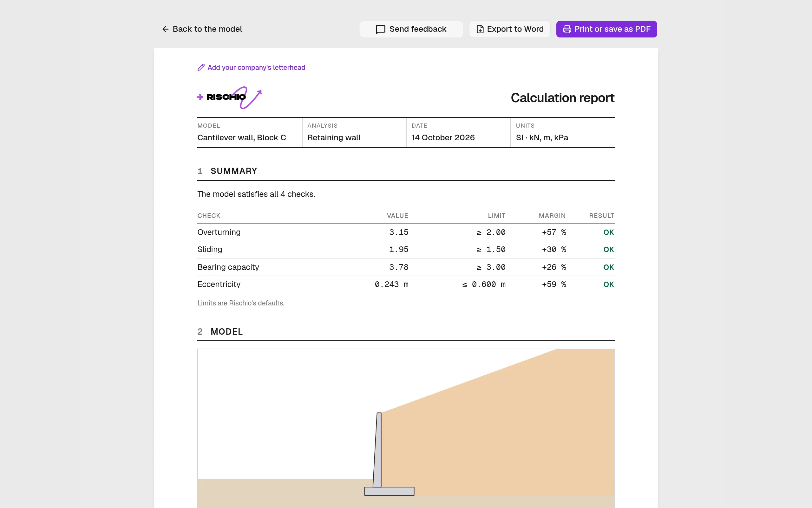Click the Send feedback speech bubble icon

(381, 29)
